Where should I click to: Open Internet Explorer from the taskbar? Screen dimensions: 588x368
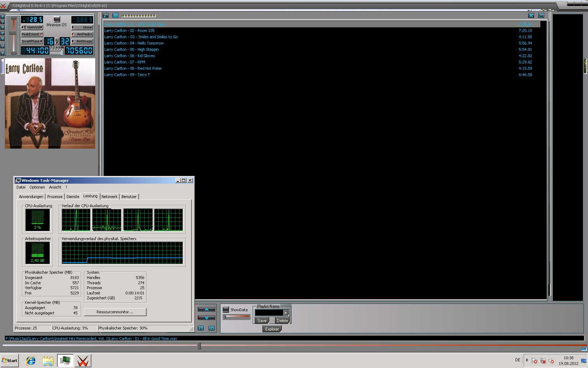pyautogui.click(x=31, y=361)
